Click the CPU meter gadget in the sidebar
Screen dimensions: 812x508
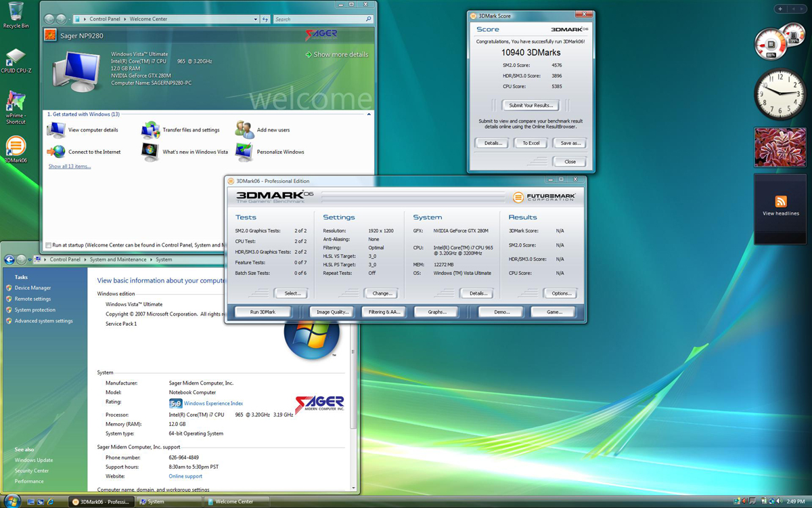770,44
